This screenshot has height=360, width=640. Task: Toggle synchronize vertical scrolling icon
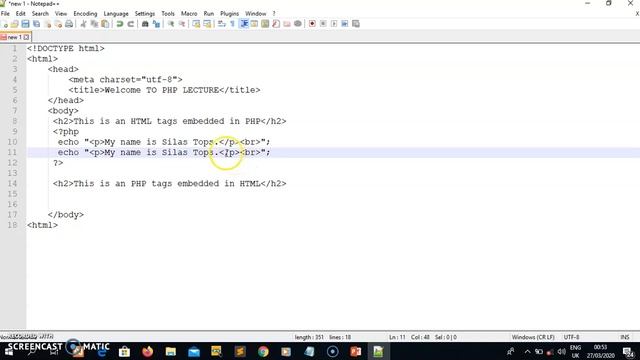pyautogui.click(x=196, y=24)
